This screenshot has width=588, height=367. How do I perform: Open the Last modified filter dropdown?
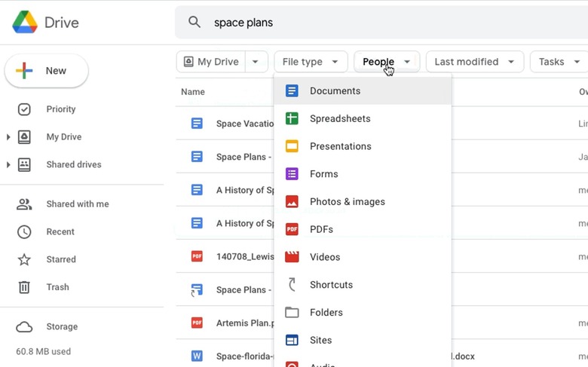(474, 62)
